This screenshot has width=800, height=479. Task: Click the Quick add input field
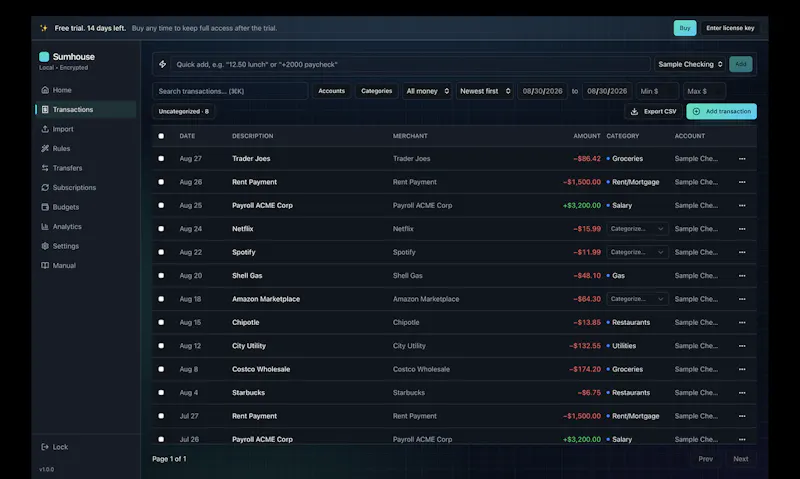click(410, 64)
